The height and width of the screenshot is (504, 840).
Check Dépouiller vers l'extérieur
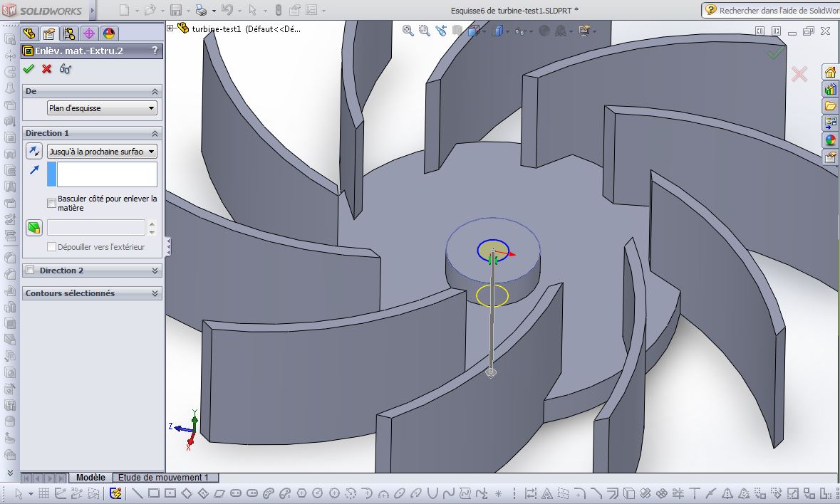(x=52, y=246)
